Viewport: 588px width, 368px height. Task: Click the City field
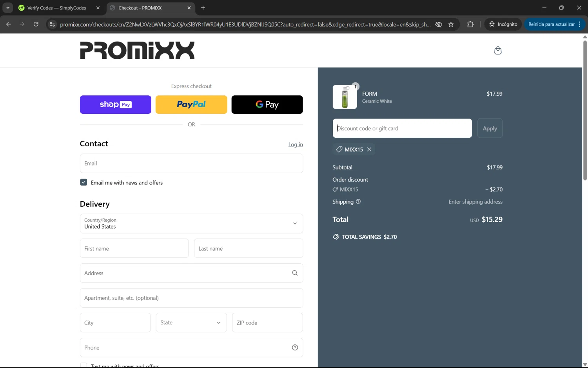point(115,322)
